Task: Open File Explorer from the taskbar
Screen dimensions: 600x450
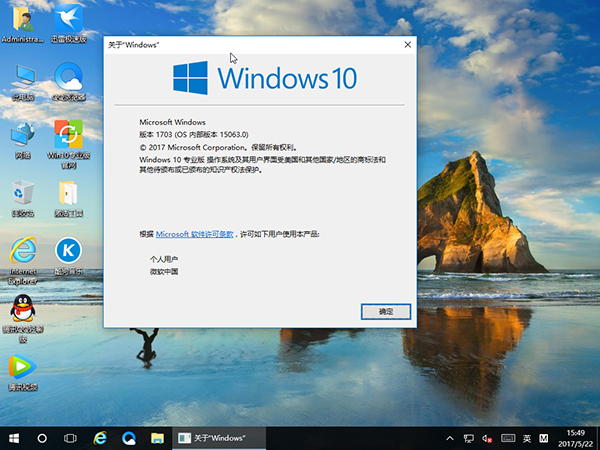Action: click(x=156, y=438)
